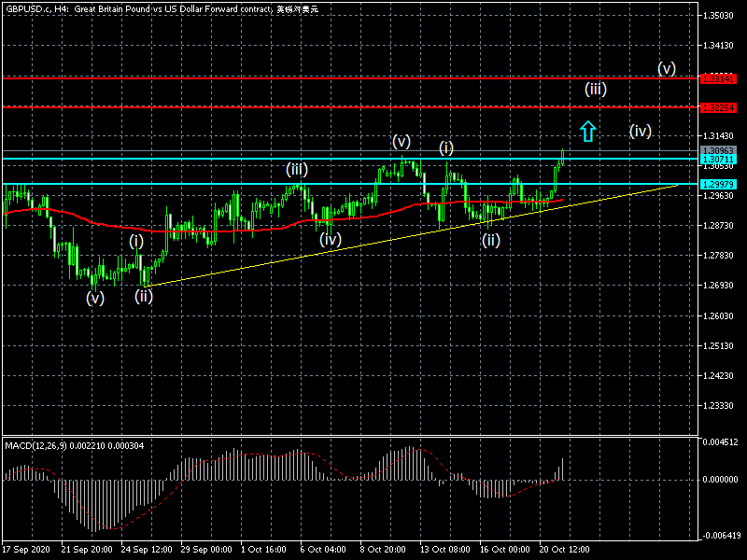The height and width of the screenshot is (560, 747).
Task: Select the (iii) label between red lines
Action: tap(596, 90)
